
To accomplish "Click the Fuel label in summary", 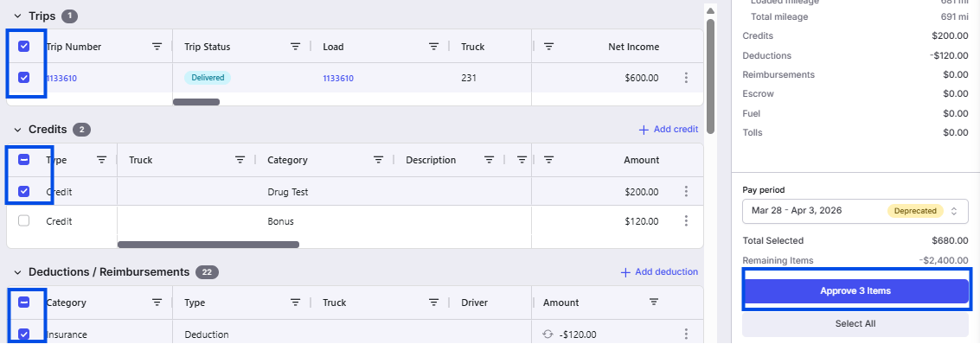I will [x=752, y=113].
